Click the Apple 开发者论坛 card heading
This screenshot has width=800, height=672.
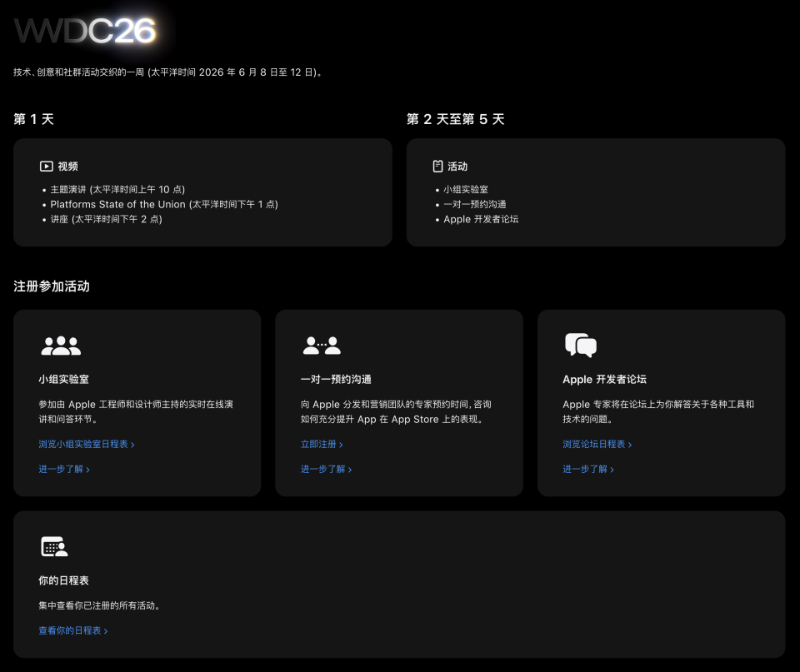pyautogui.click(x=605, y=380)
